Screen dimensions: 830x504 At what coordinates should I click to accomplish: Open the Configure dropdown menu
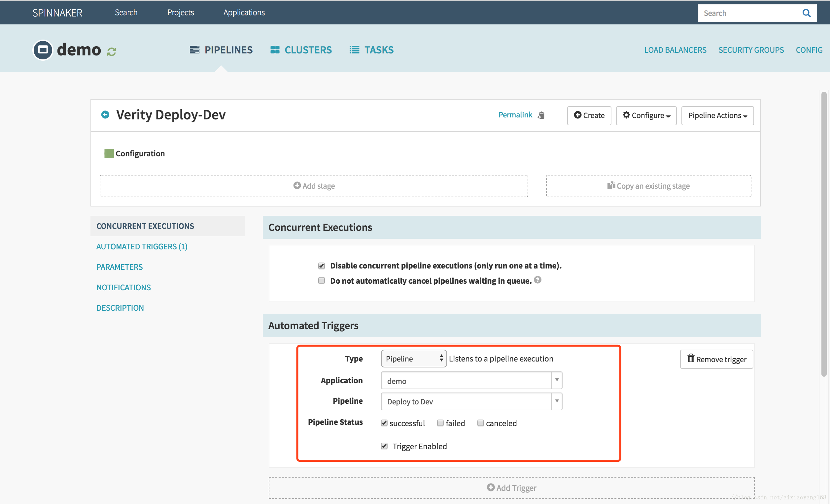[x=646, y=115]
